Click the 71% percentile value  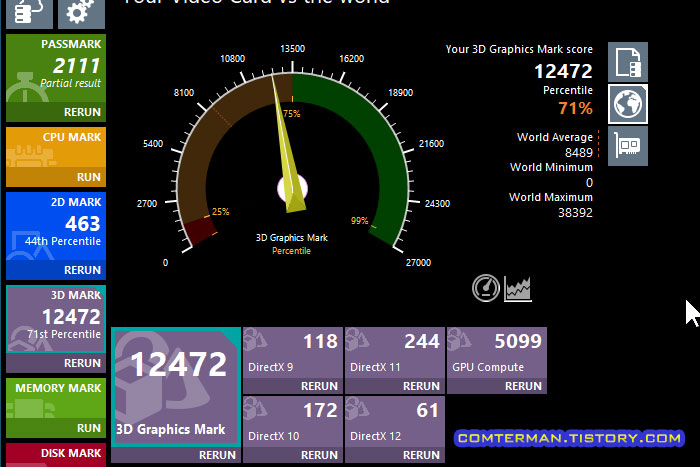[x=575, y=108]
